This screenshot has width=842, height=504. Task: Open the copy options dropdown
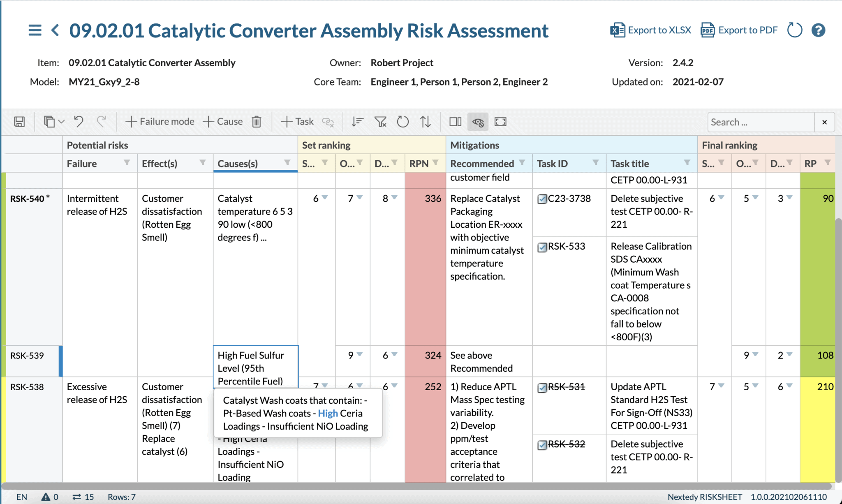pos(61,122)
